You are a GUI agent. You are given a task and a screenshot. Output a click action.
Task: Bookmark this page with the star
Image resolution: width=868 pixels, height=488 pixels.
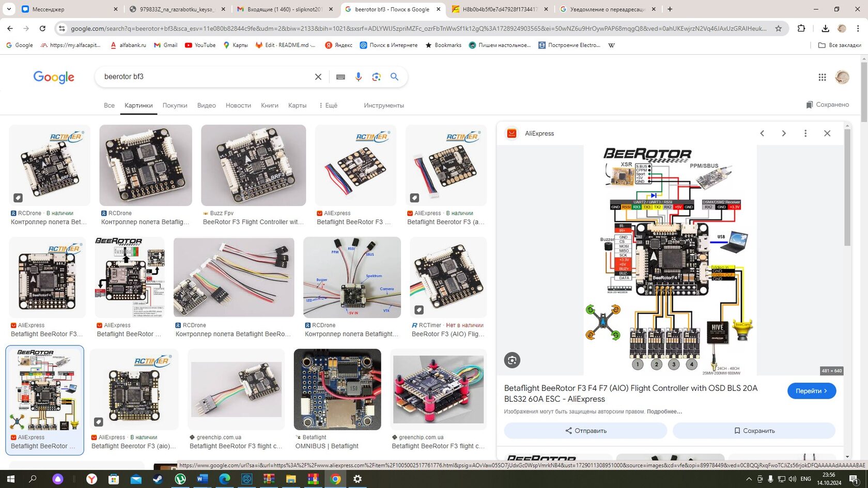click(778, 28)
